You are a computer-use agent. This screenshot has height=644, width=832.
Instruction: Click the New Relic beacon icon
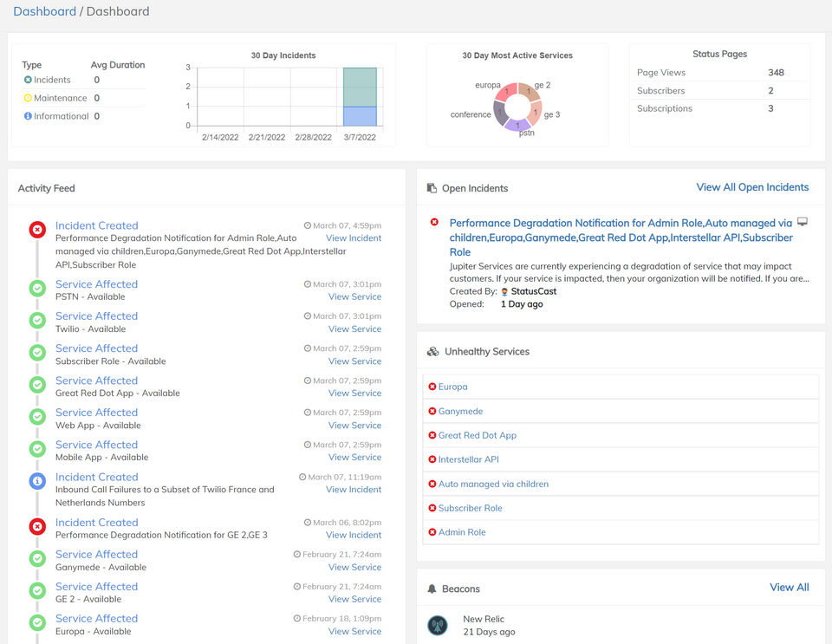438,625
